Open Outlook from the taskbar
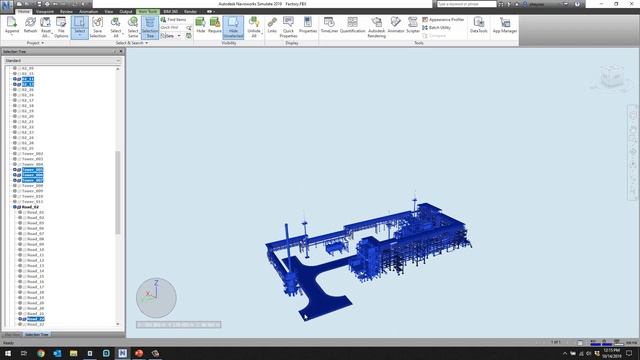The height and width of the screenshot is (360, 640). click(57, 353)
